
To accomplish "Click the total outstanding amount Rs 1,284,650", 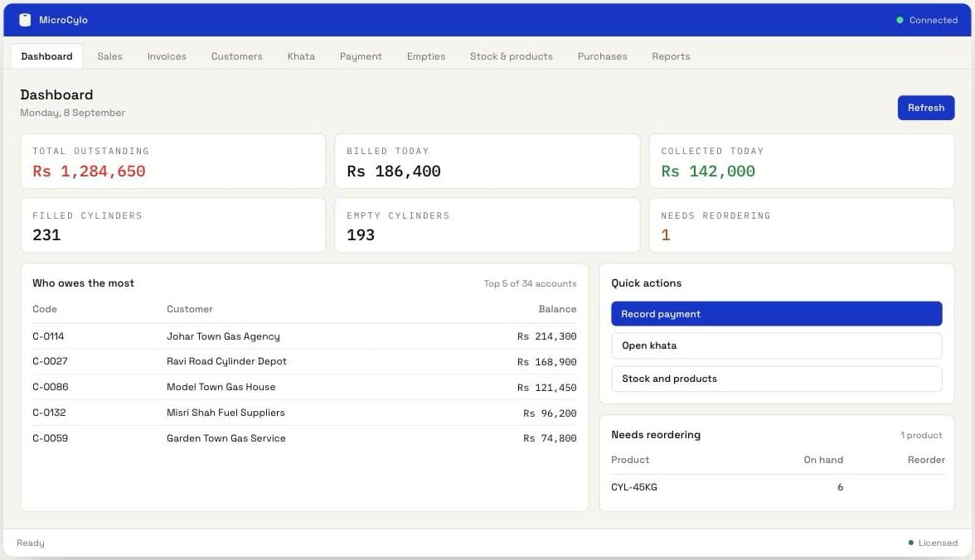I will pyautogui.click(x=89, y=171).
